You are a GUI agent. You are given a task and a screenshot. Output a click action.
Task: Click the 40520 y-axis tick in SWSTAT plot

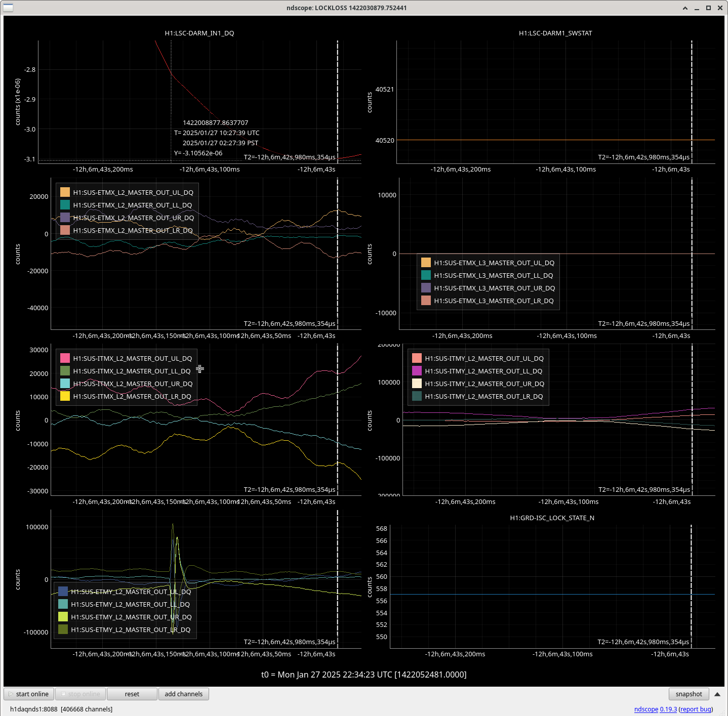pos(385,140)
